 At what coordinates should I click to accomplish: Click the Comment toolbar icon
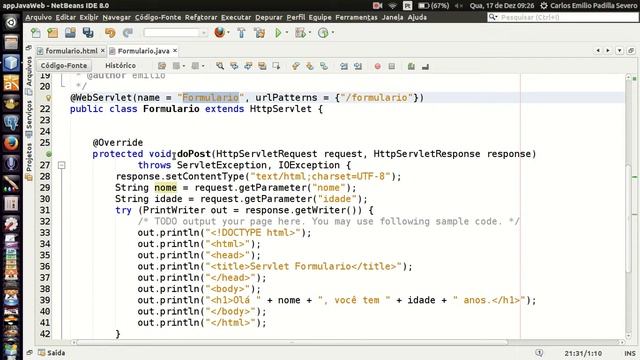click(411, 66)
